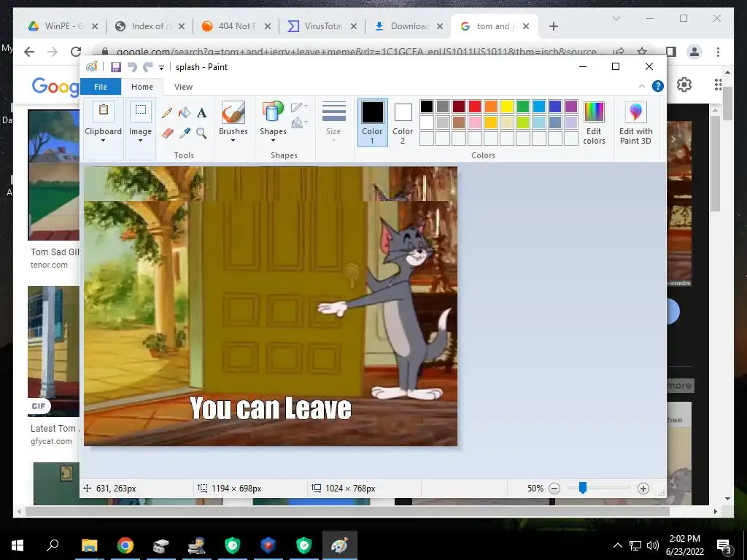The height and width of the screenshot is (560, 747).
Task: Select the Eraser tool in Paint
Action: tap(167, 133)
